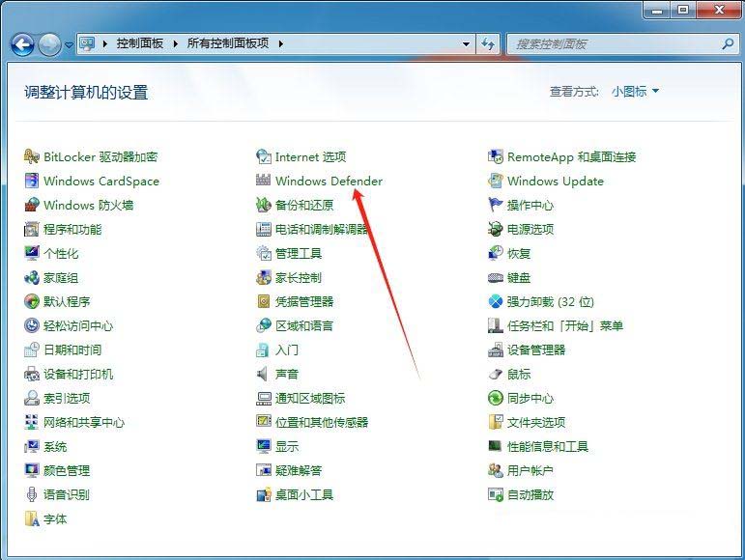Click the 设备和打印机 printer icon

(x=31, y=374)
